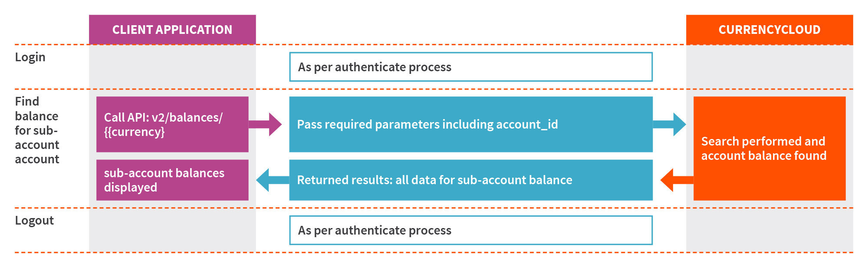Click the blue arrow pointing to sub-account balances
The width and height of the screenshot is (868, 268).
point(273,180)
